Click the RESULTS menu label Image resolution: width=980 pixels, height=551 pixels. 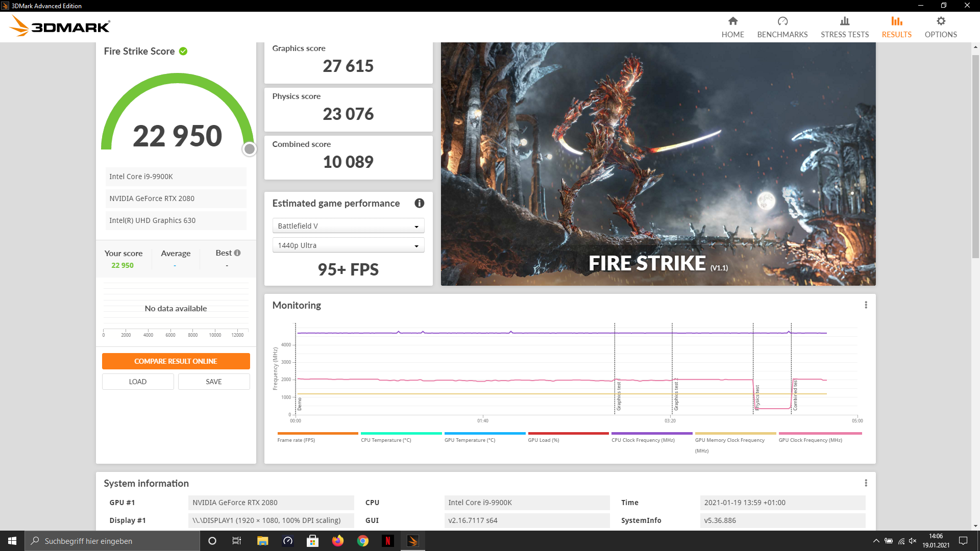897,35
